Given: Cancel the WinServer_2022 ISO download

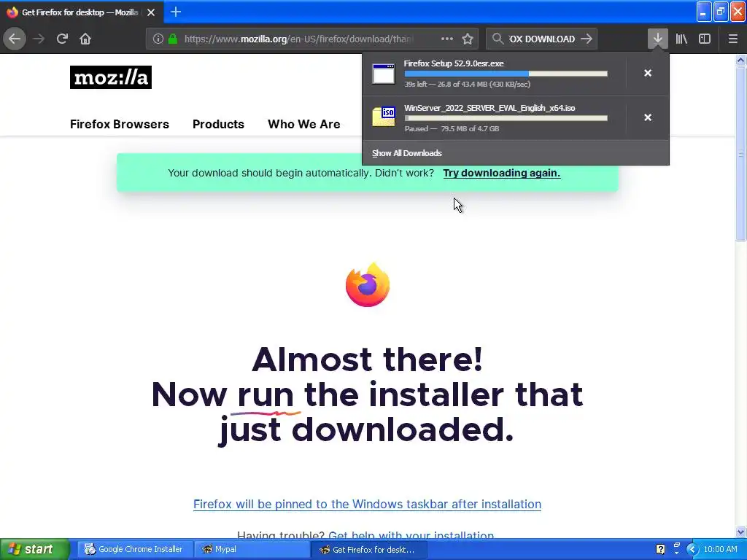Looking at the screenshot, I should (648, 117).
